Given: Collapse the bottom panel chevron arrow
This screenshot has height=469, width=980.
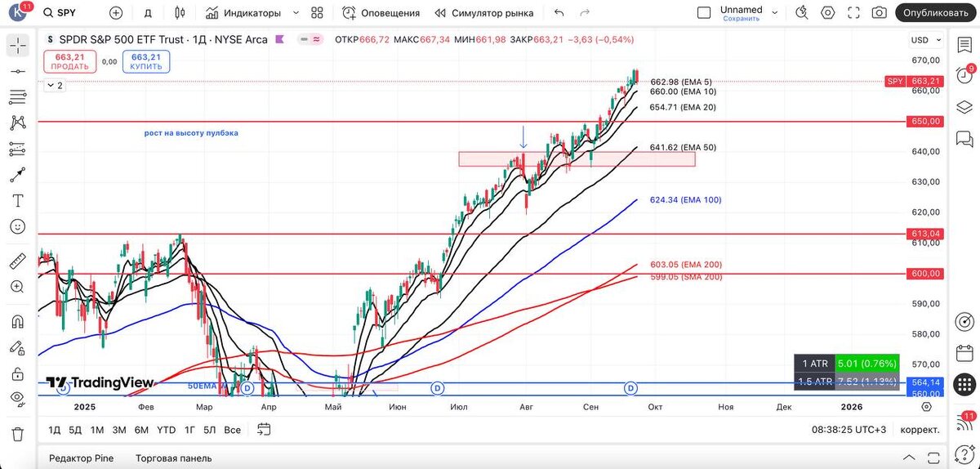Looking at the screenshot, I should coord(908,458).
